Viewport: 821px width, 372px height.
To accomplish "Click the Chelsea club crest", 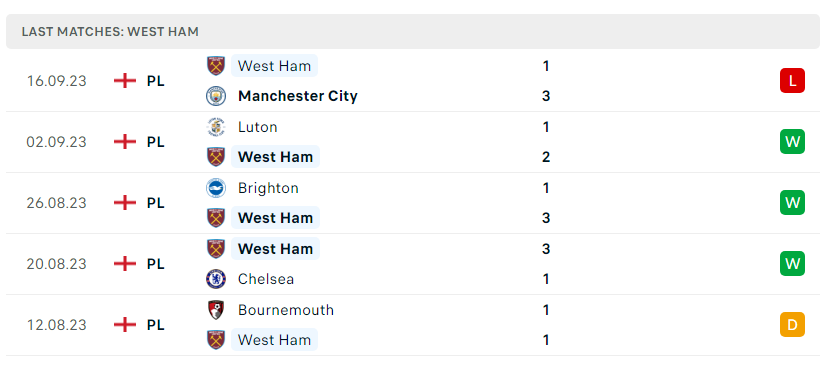I will pos(216,279).
